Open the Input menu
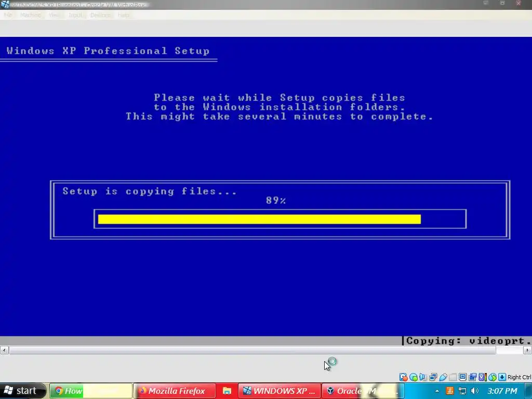Viewport: 532px width, 399px height. pos(75,15)
